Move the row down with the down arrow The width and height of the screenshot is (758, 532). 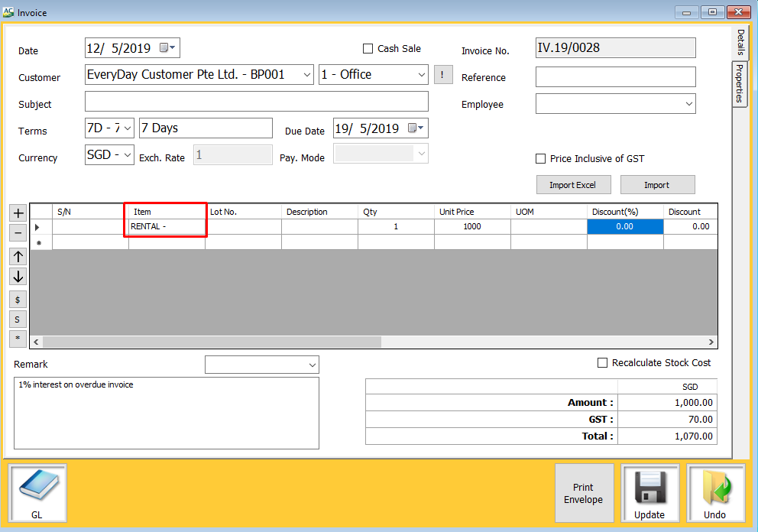(18, 277)
